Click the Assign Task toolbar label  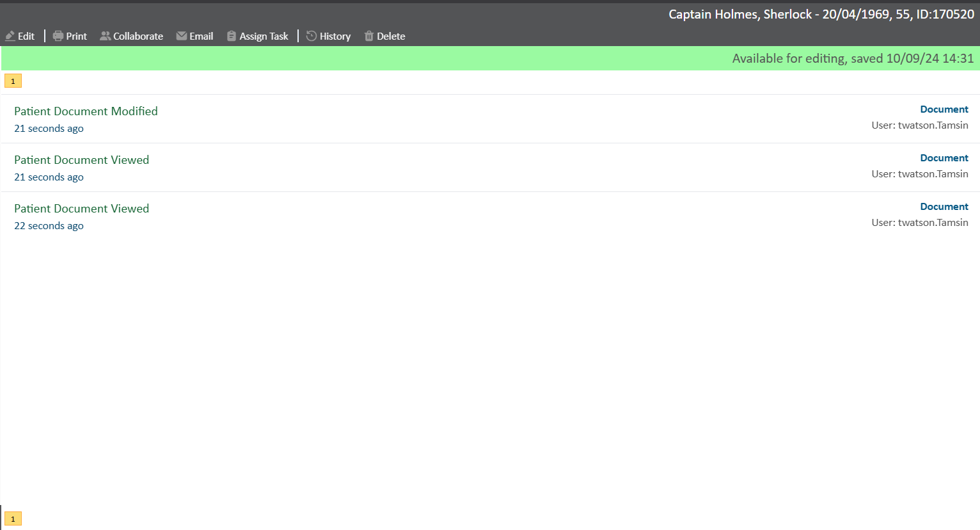(264, 36)
